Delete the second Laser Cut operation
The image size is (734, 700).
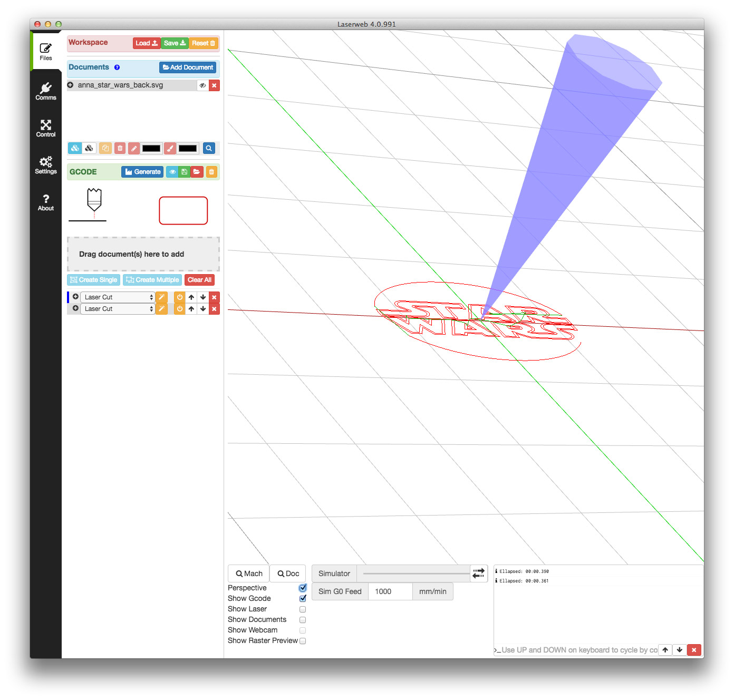coord(214,309)
